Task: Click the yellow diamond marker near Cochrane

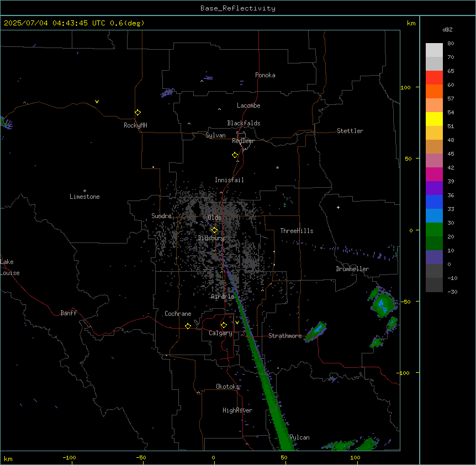Action: [x=188, y=326]
